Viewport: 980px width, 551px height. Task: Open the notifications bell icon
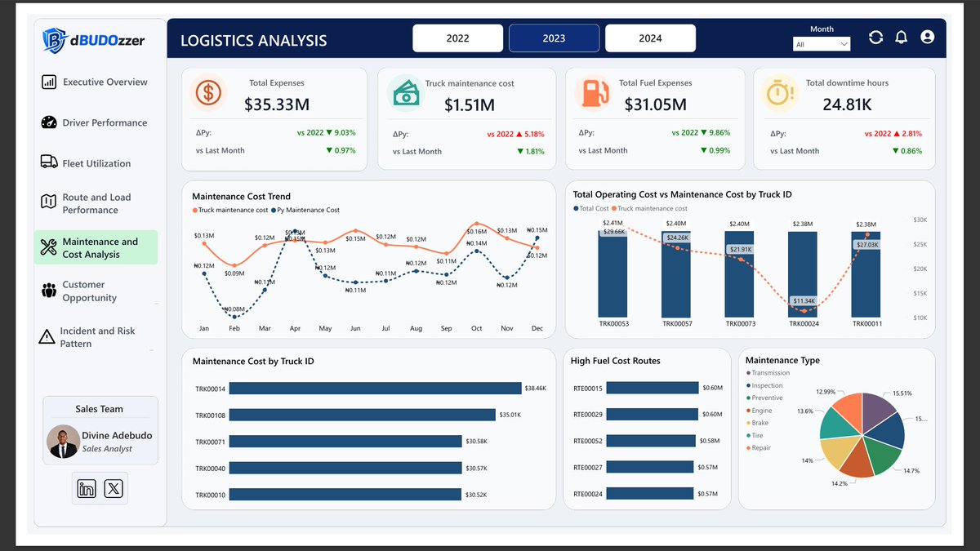click(x=902, y=38)
